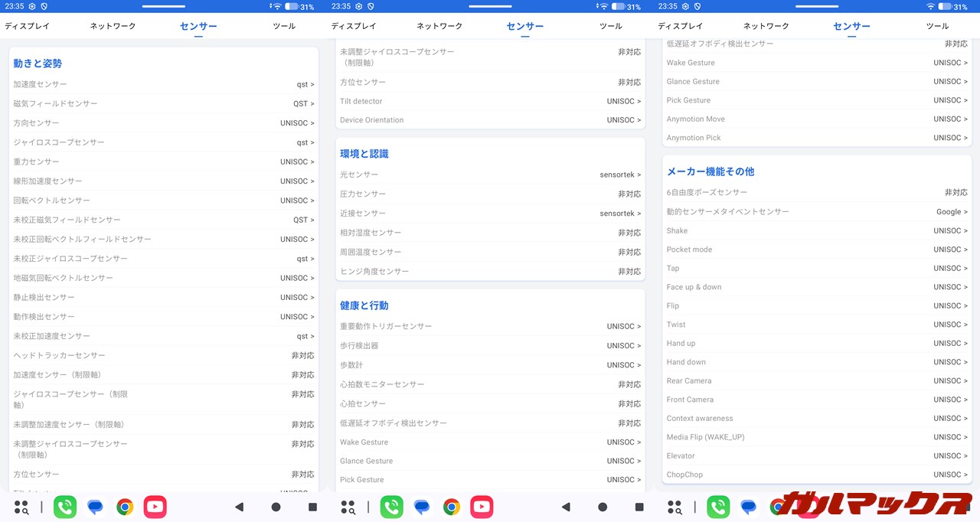Screen dimensions: 980x522
Task: Select the Anymotion Move row
Action: [x=817, y=119]
